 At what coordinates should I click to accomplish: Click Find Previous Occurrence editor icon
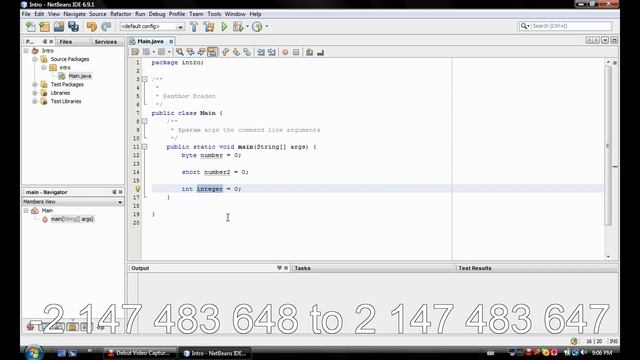(191, 52)
